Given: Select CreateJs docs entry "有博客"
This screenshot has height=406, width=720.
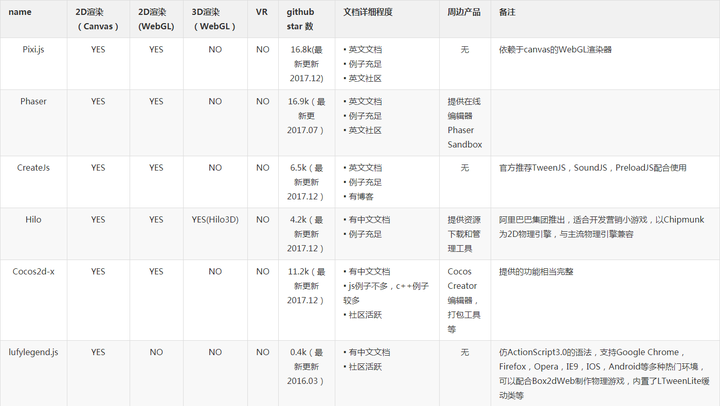Looking at the screenshot, I should [x=359, y=197].
